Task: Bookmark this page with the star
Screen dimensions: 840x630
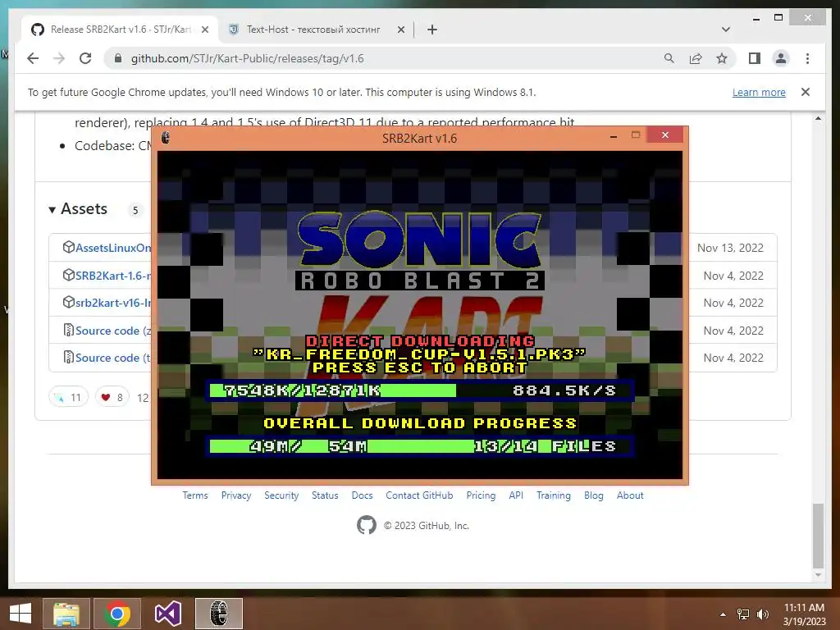Action: (x=722, y=58)
